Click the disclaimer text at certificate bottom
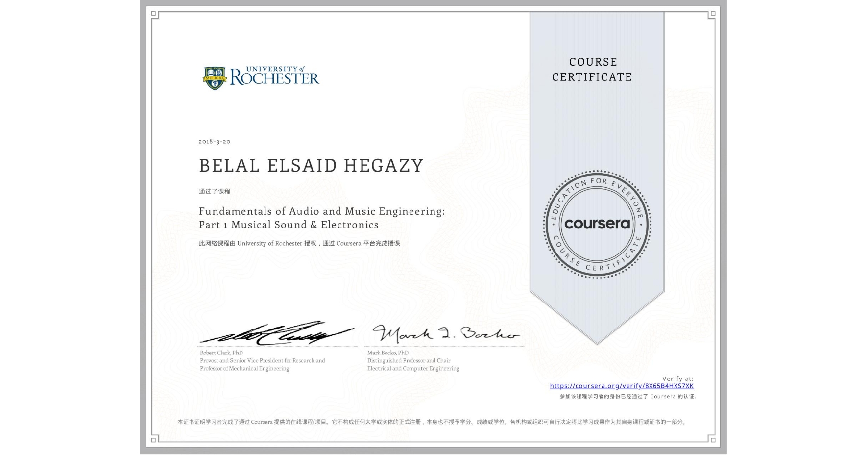Image resolution: width=868 pixels, height=455 pixels. point(433,422)
